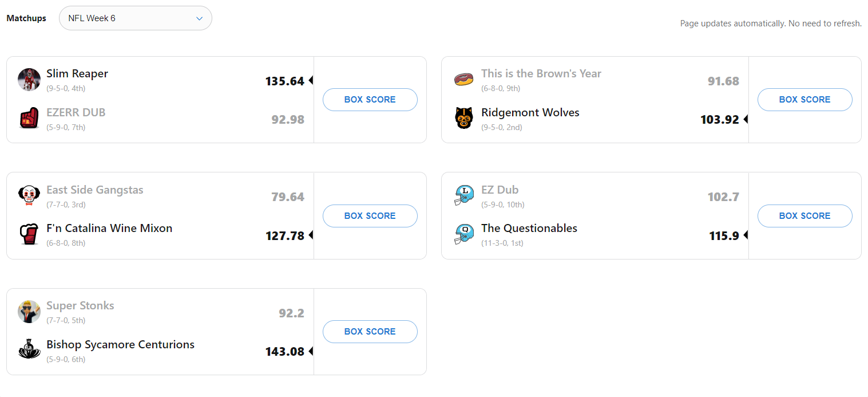The image size is (868, 397).
Task: Open box score for Slim Reaper matchup
Action: pyautogui.click(x=370, y=100)
